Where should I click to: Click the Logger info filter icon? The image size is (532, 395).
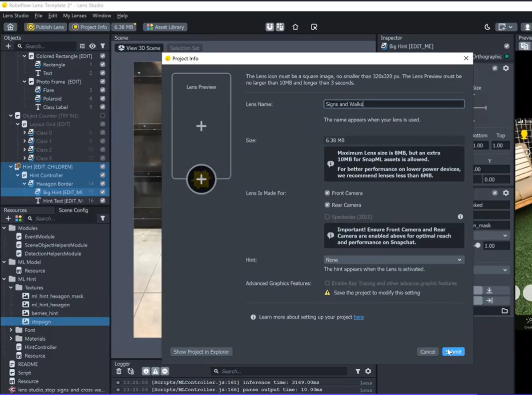click(x=146, y=371)
